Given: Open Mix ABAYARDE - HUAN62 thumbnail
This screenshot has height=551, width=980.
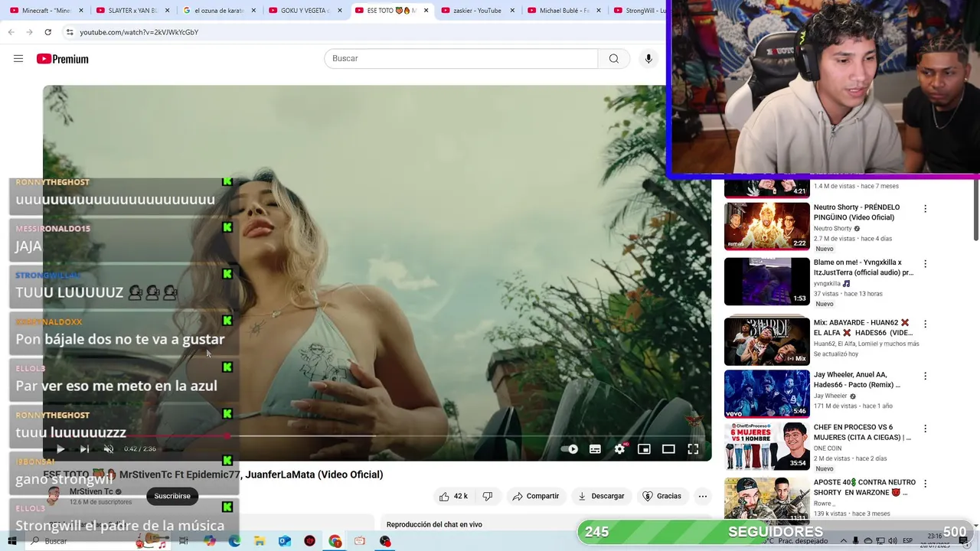Looking at the screenshot, I should [x=766, y=341].
